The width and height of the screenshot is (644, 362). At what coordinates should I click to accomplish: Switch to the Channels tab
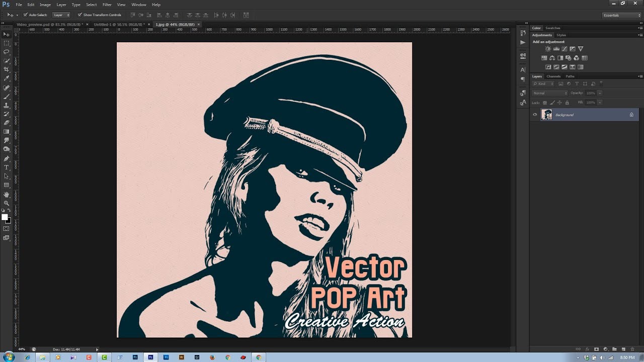(553, 76)
